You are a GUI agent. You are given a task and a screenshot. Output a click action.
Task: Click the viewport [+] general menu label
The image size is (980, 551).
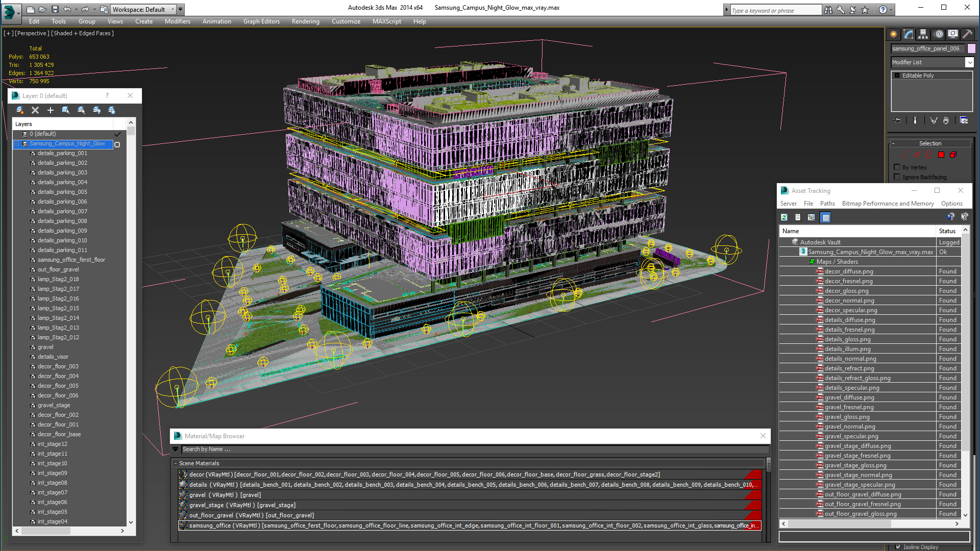point(9,33)
